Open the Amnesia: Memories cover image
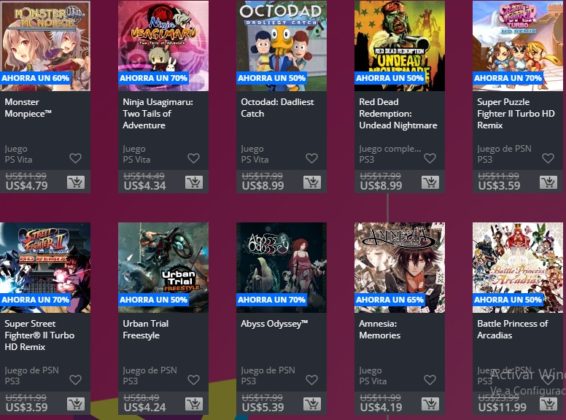The width and height of the screenshot is (566, 420). 400,267
